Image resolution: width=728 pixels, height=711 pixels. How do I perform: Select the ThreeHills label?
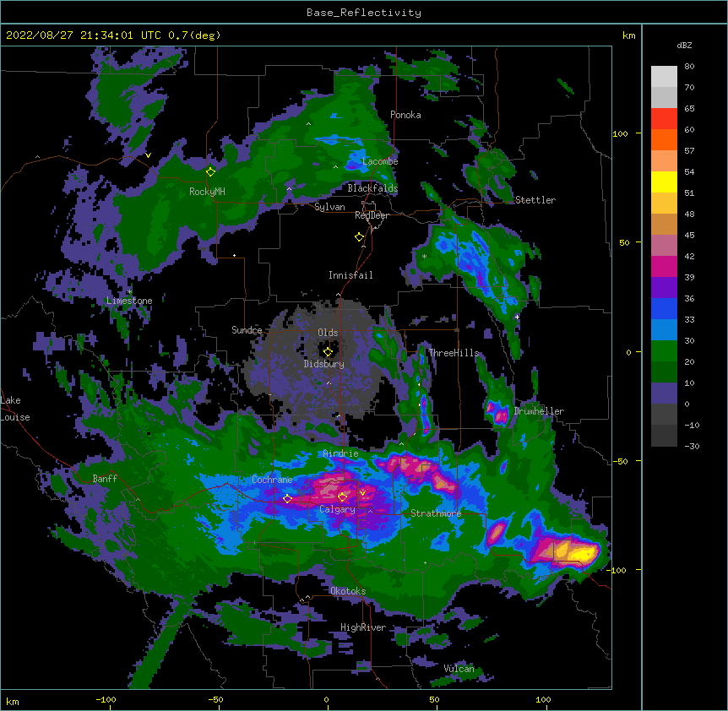tap(454, 353)
